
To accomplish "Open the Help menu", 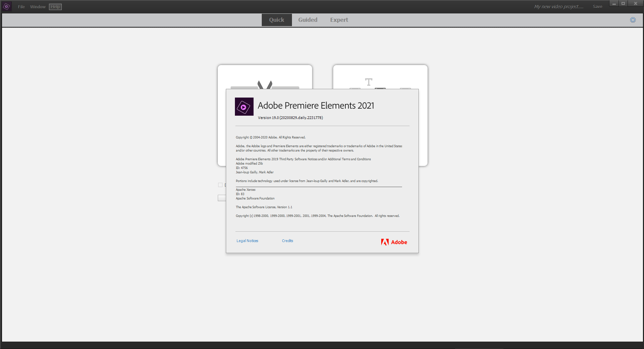I will point(55,7).
